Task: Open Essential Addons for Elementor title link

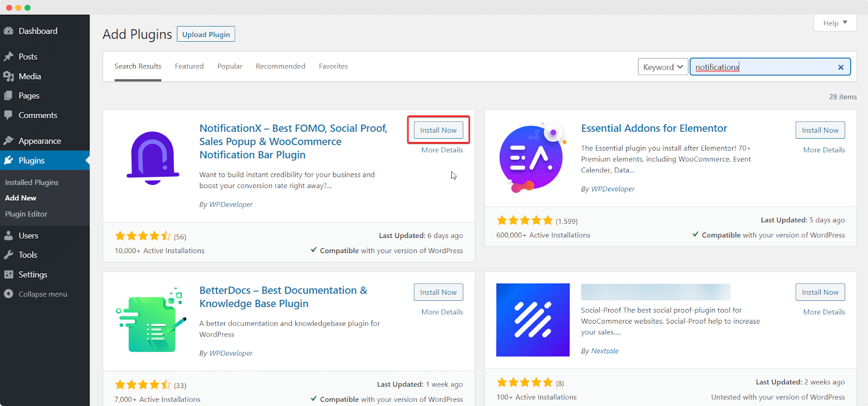Action: pos(654,128)
